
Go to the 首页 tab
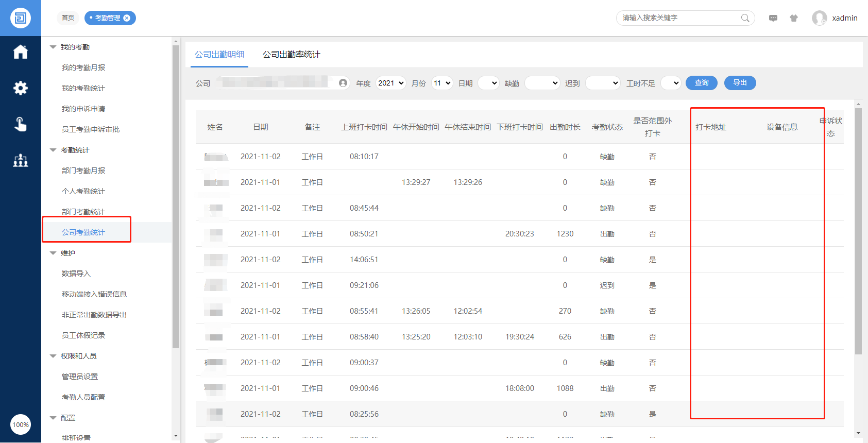tap(68, 18)
